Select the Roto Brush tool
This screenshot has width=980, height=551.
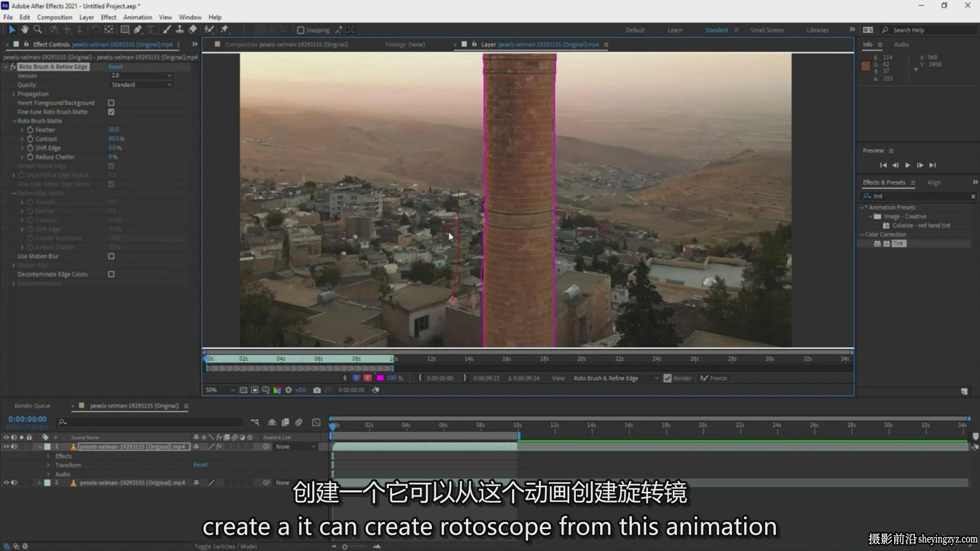[x=209, y=30]
